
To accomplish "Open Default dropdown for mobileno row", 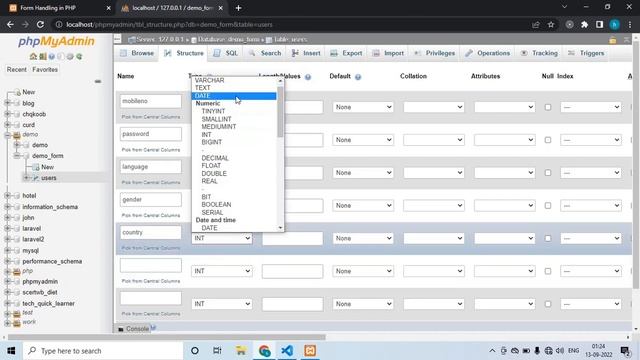I will pyautogui.click(x=363, y=107).
